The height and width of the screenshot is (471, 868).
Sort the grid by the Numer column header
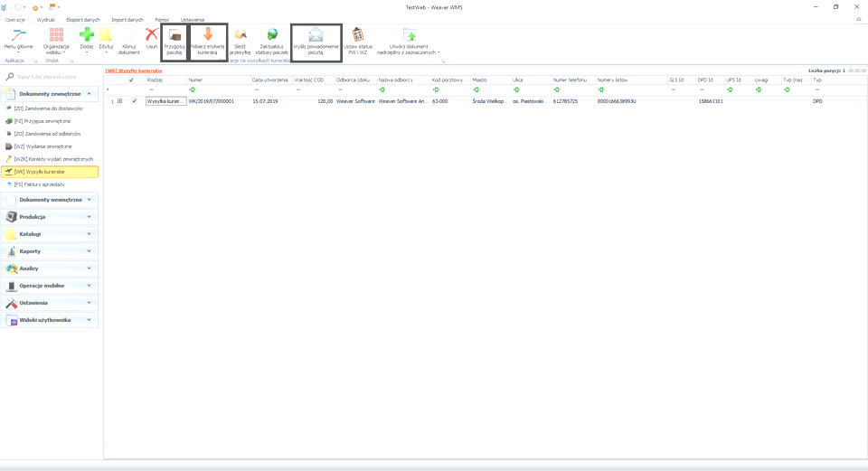point(217,80)
